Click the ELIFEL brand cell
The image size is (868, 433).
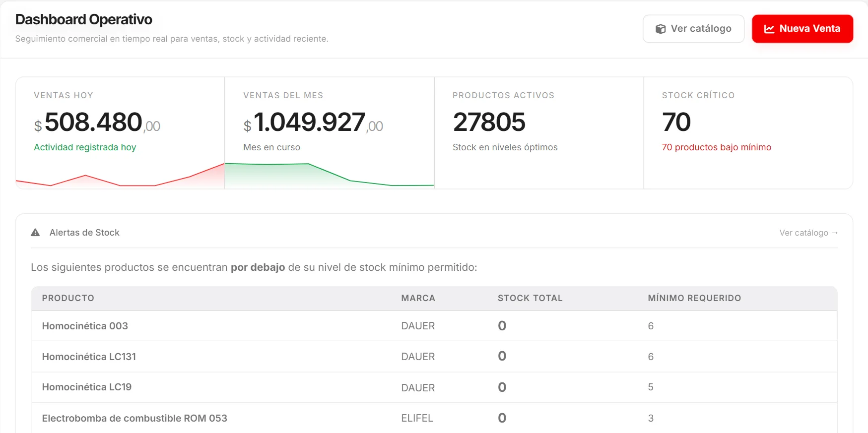(x=417, y=418)
